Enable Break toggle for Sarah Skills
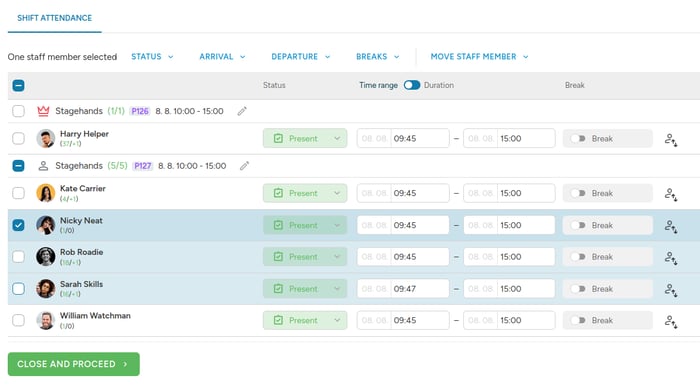The image size is (700, 385). pyautogui.click(x=578, y=289)
